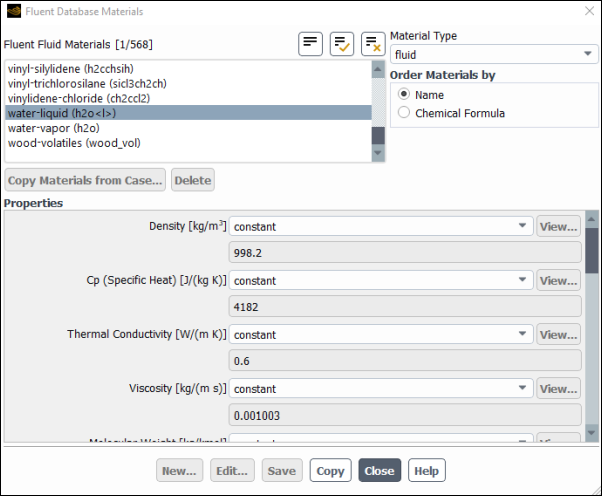Image resolution: width=602 pixels, height=496 pixels.
Task: Click the materials list scroll up arrow
Action: point(378,69)
